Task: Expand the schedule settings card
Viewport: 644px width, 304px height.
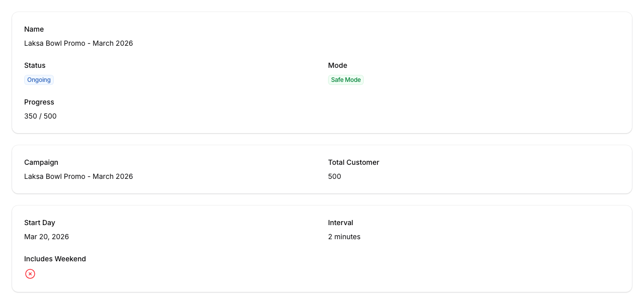Action: tap(322, 248)
